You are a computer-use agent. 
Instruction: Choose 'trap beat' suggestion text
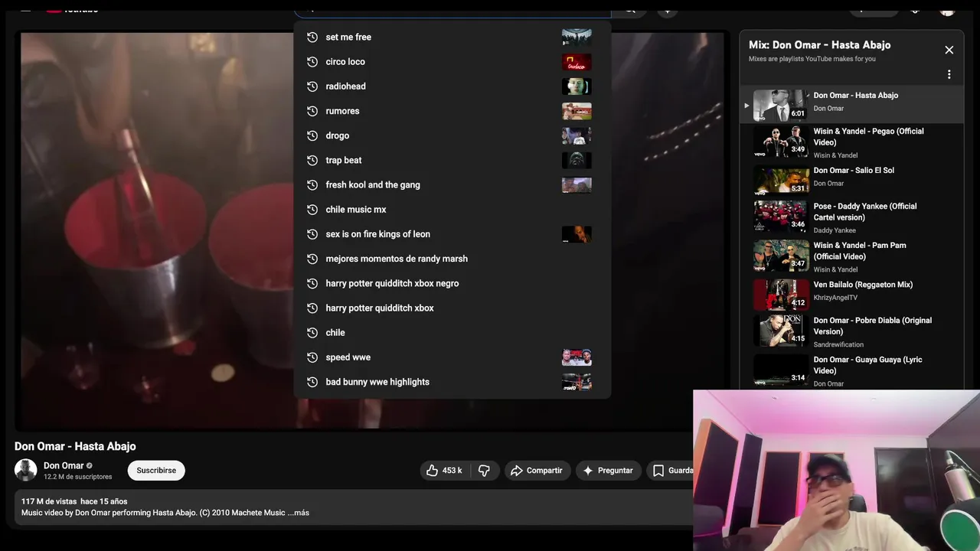tap(343, 160)
